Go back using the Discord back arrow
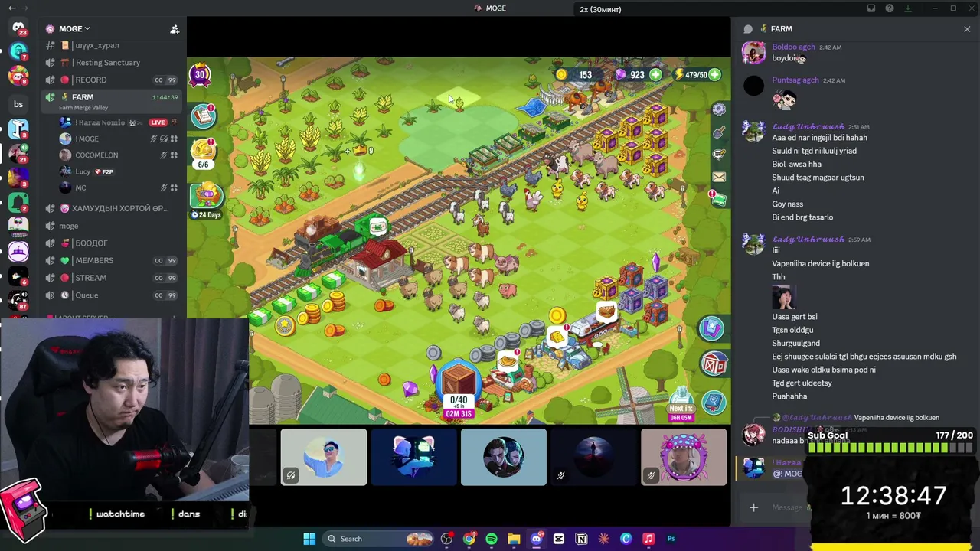The image size is (980, 551). coord(11,8)
